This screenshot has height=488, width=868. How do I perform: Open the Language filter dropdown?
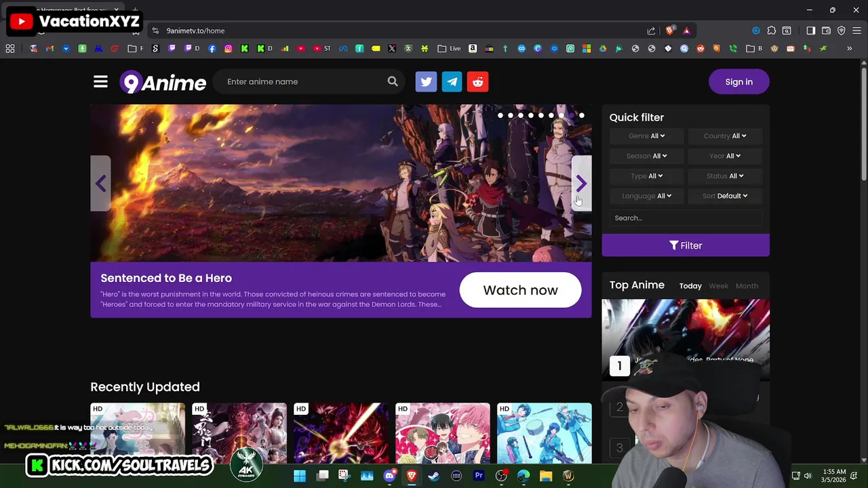[646, 196]
